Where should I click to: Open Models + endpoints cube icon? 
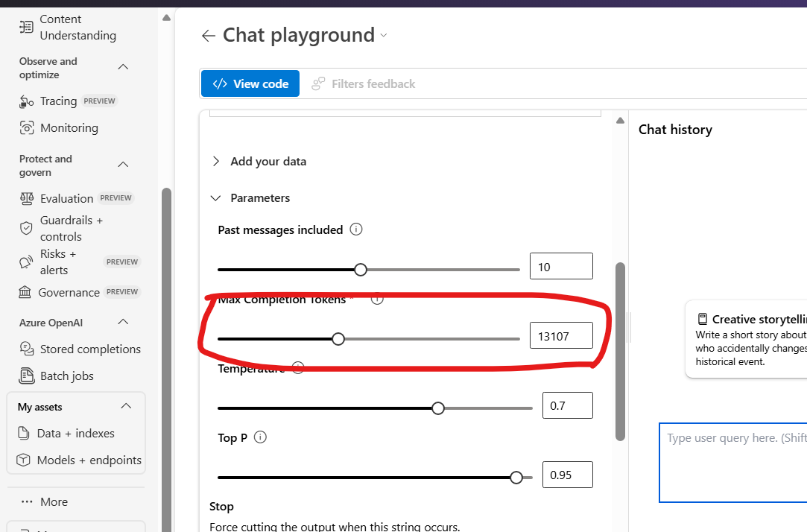pos(23,460)
